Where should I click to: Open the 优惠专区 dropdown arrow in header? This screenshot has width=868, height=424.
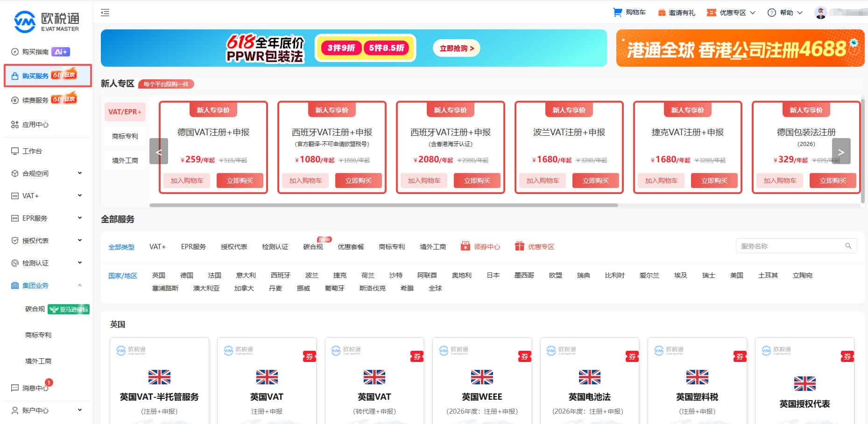753,13
